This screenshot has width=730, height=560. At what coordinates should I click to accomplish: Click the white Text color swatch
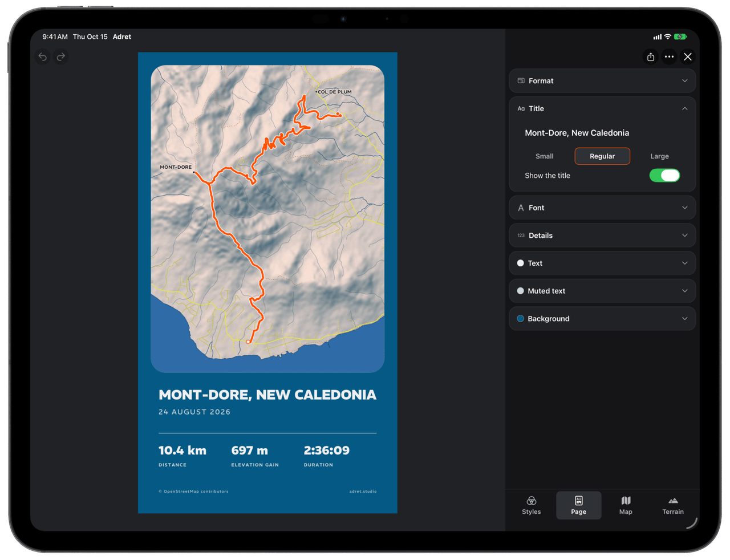520,263
